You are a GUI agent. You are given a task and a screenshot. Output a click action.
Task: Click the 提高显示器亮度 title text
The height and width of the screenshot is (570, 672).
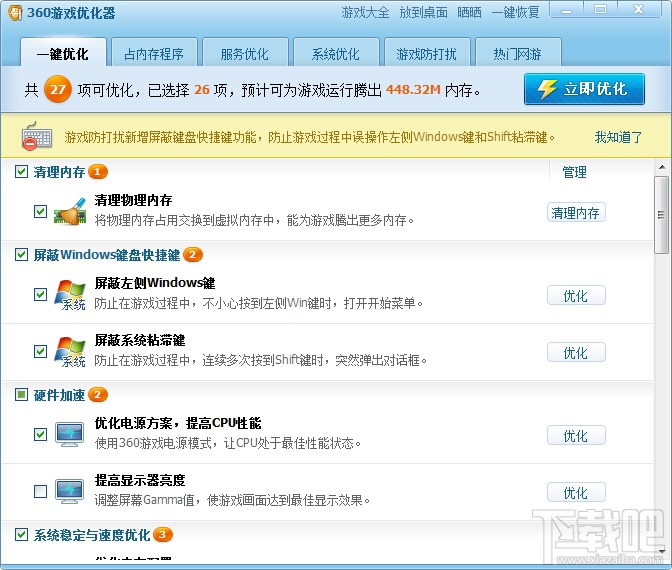click(x=140, y=480)
